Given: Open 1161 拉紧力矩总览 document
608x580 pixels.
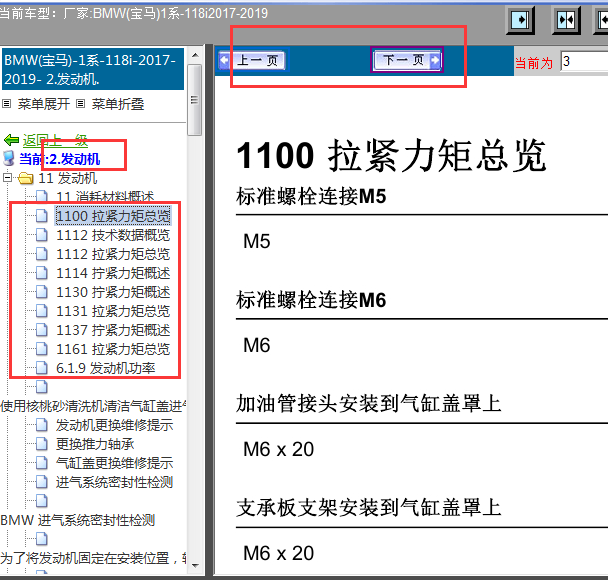Looking at the screenshot, I should coord(113,349).
